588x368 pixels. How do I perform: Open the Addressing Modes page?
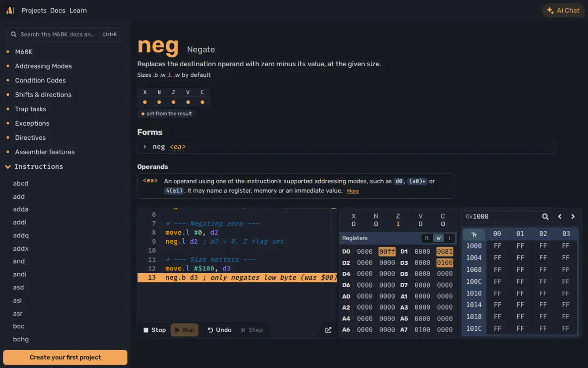(43, 66)
